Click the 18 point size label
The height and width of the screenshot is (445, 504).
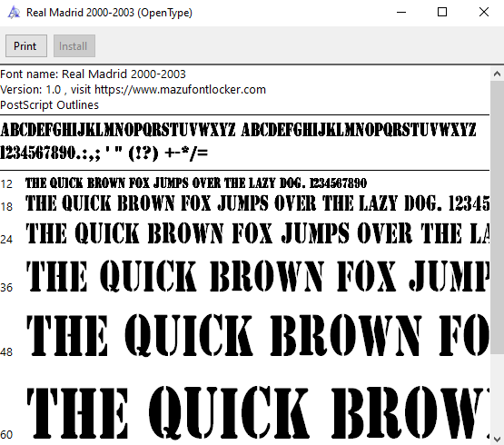6,207
